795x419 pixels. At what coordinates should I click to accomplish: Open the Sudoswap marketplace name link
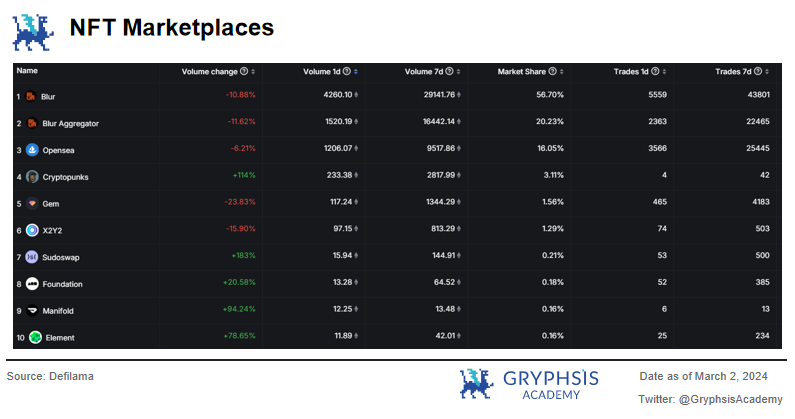tap(61, 257)
